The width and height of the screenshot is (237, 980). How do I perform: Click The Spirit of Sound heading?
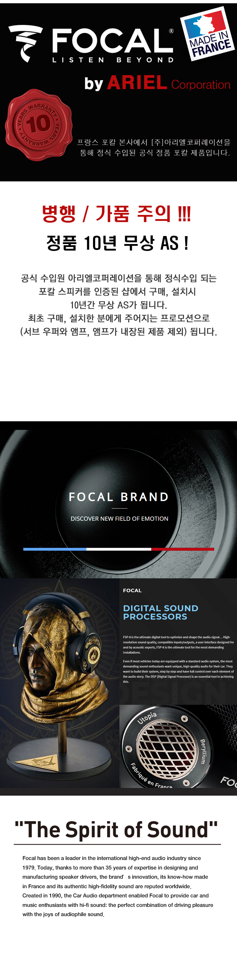coord(116,829)
